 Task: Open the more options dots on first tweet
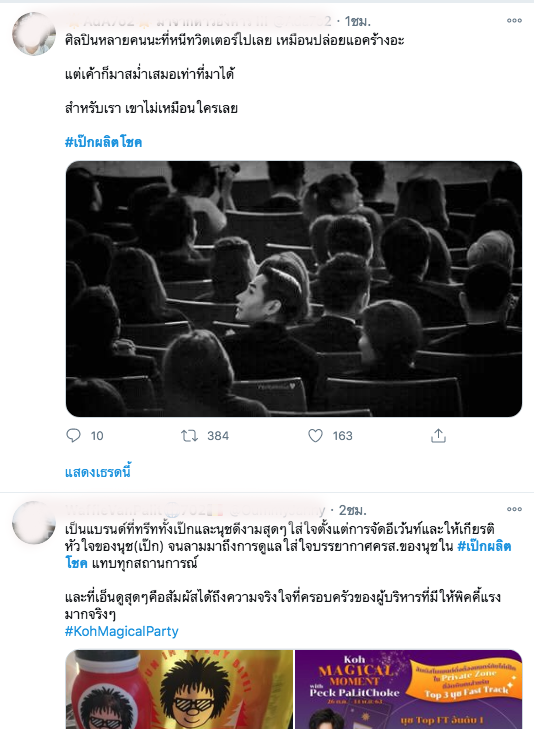click(x=514, y=20)
